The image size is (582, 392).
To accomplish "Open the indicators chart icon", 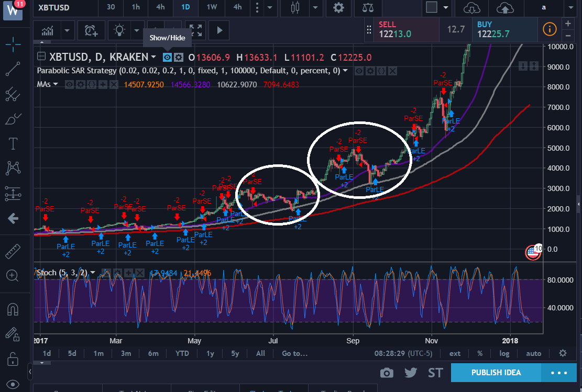I will point(48,30).
